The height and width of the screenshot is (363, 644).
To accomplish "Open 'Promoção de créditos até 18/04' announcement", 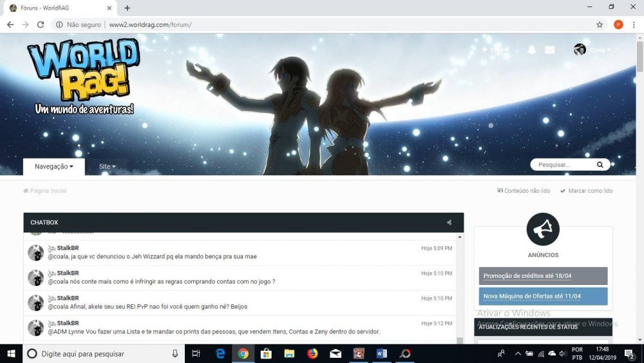I will pos(543,276).
